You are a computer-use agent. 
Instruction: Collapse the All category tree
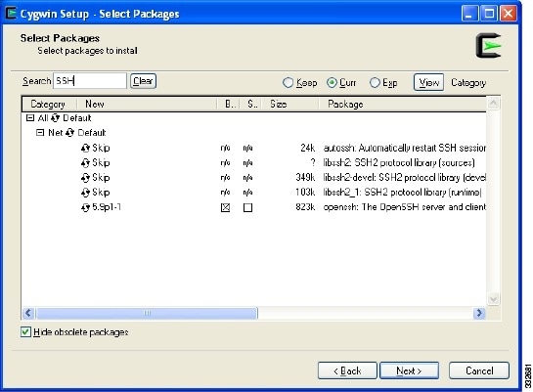(x=30, y=118)
